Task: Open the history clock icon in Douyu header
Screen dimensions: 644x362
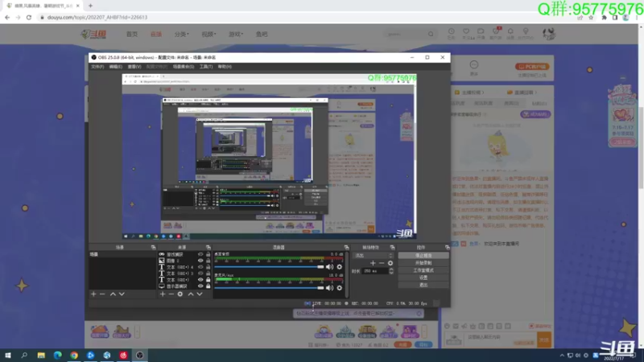Action: [x=451, y=31]
